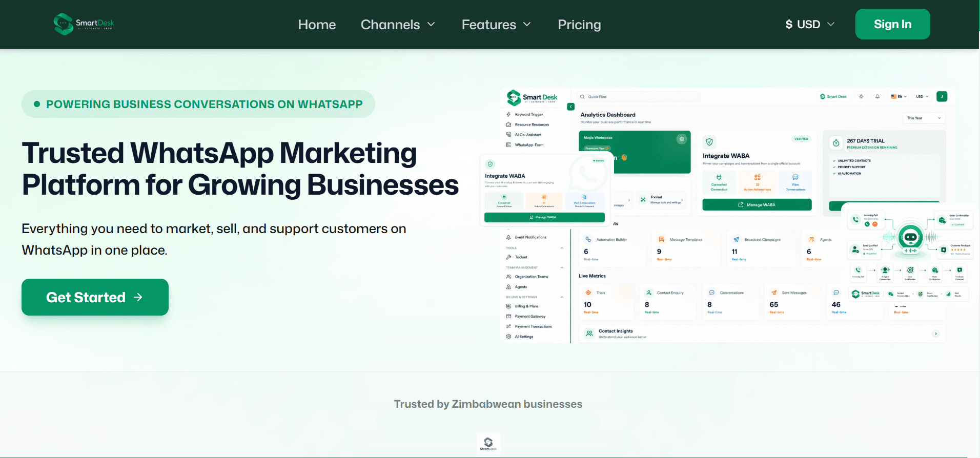
Task: Click the Analytics Dashboard heading
Action: click(x=608, y=115)
